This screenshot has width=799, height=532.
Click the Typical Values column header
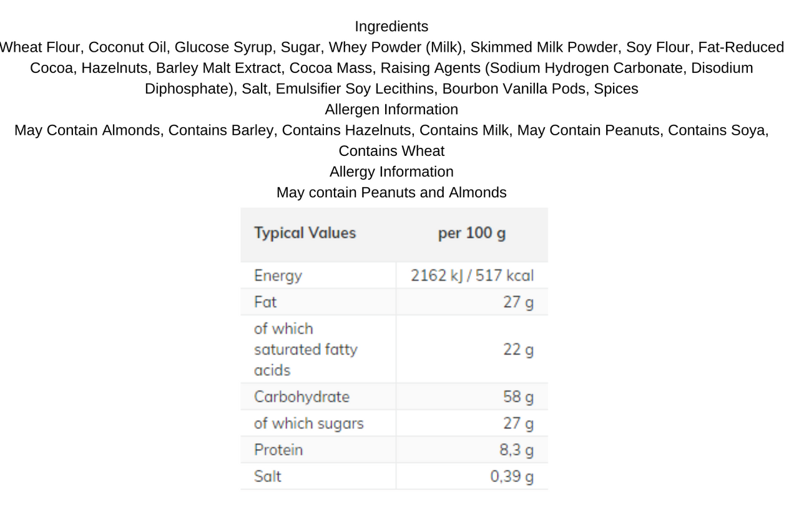[305, 233]
